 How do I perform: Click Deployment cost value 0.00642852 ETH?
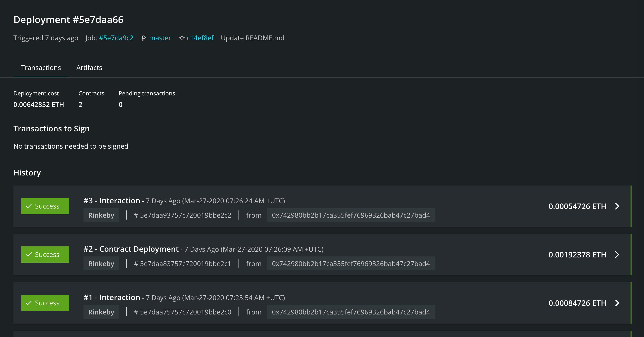coord(39,105)
